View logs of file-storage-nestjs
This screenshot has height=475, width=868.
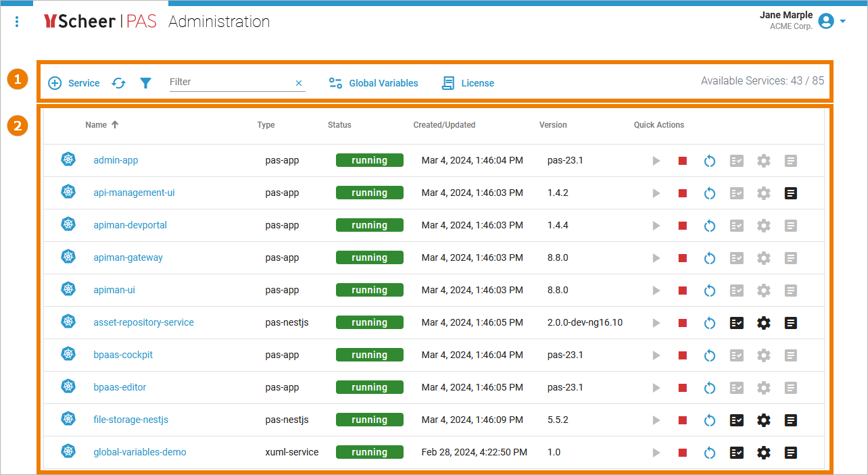(790, 420)
